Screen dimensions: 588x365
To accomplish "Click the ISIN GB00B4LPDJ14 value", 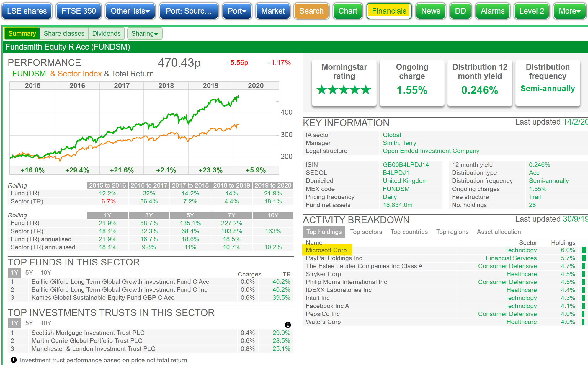I will coord(406,165).
